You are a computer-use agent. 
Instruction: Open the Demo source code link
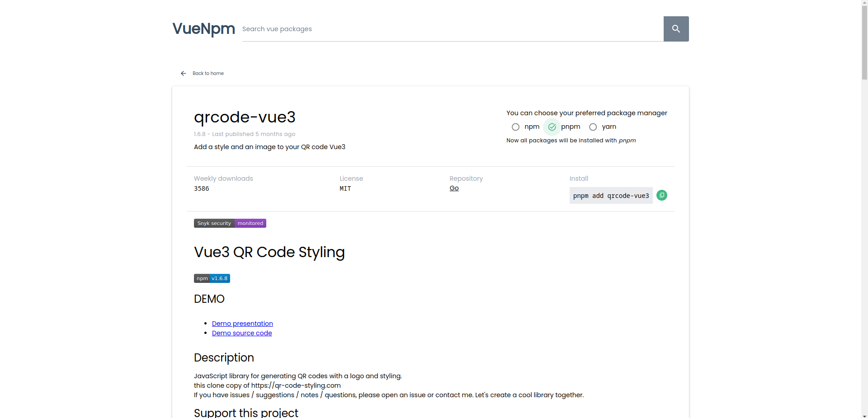click(242, 333)
